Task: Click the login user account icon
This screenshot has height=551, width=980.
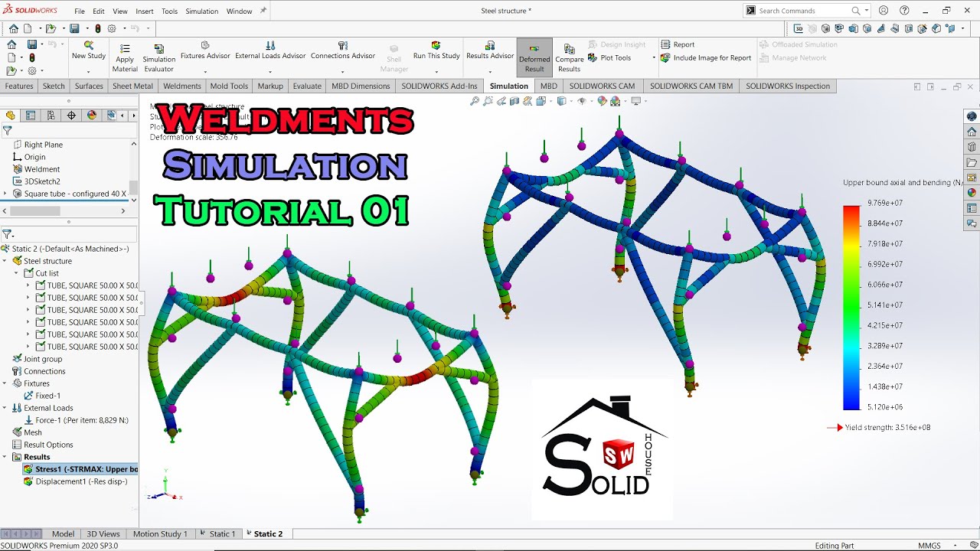Action: (884, 11)
